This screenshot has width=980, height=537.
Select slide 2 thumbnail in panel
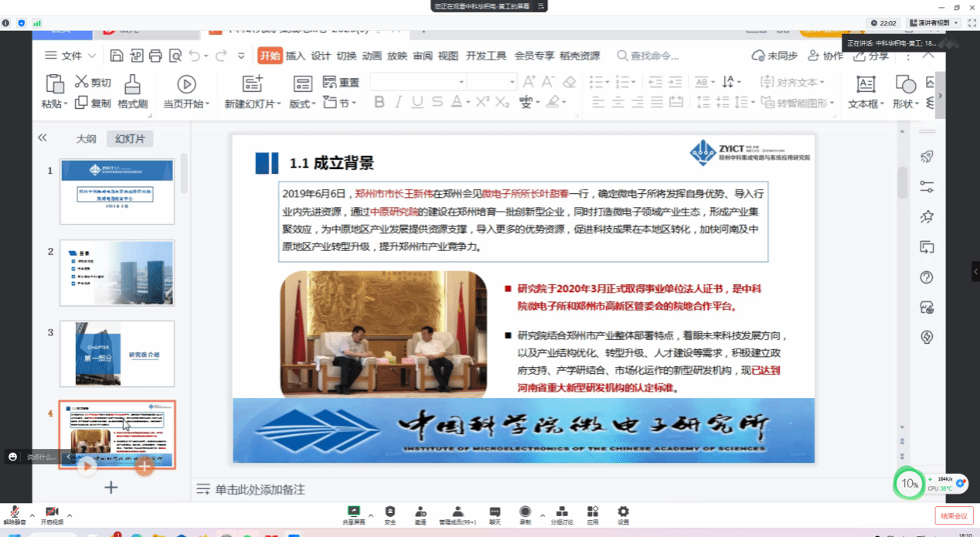coord(117,273)
